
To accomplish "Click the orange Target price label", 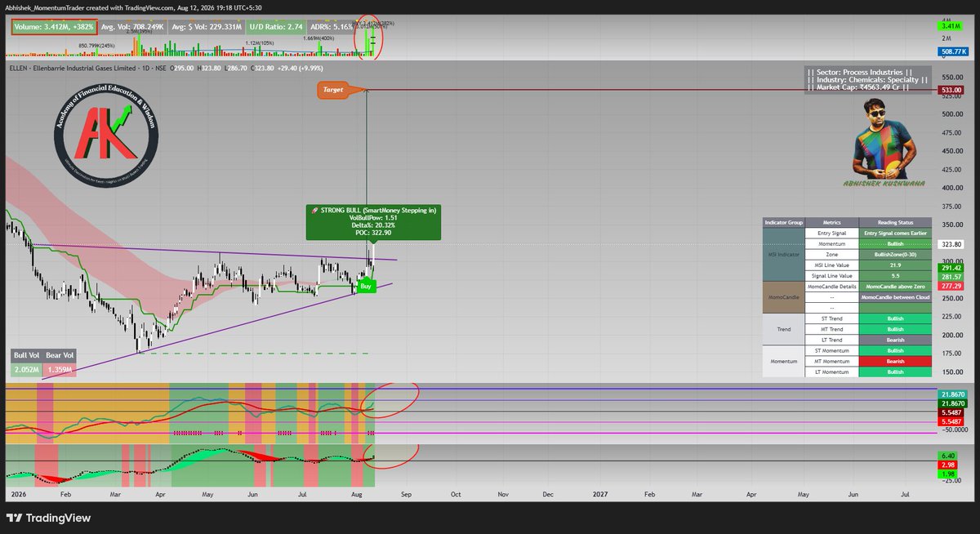I will tap(335, 90).
